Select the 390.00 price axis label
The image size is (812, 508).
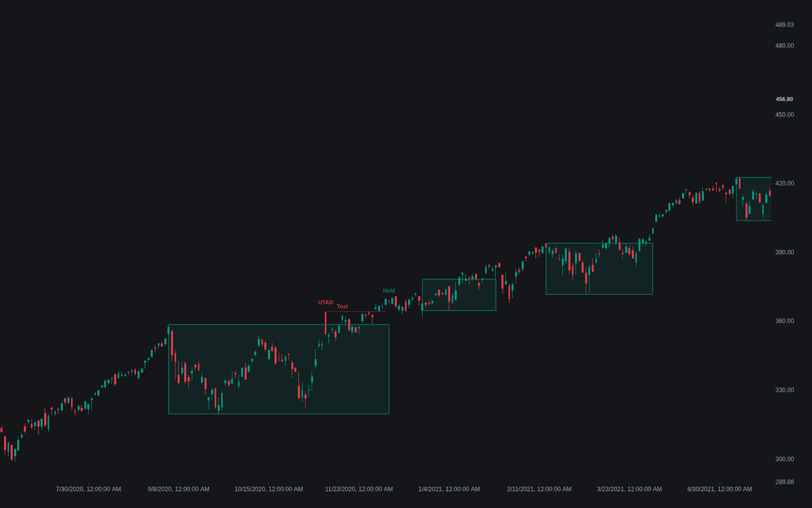785,253
